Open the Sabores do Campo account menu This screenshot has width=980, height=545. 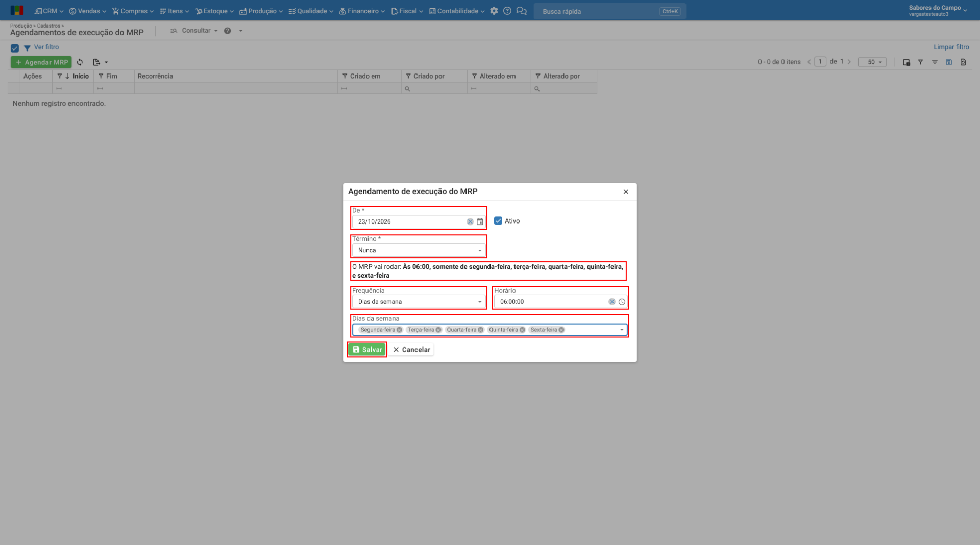click(x=938, y=10)
